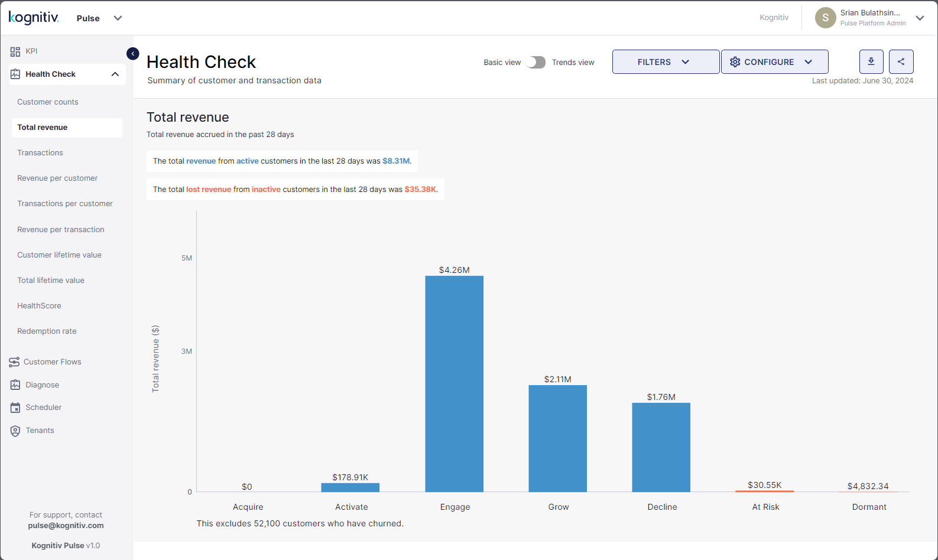
Task: Go to Customer counts
Action: 48,102
